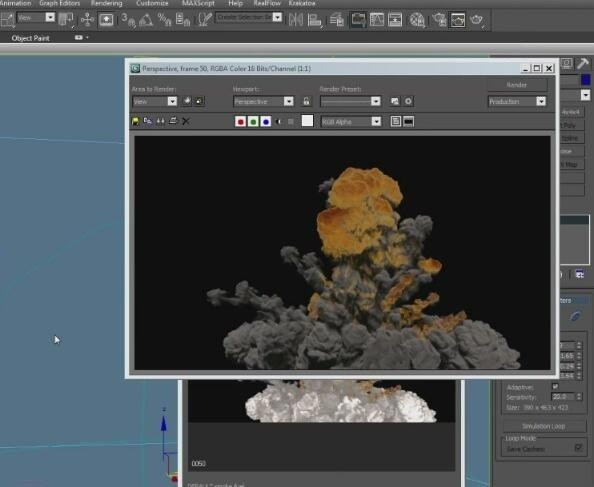Click the Align tool icon
Image resolution: width=594 pixels, height=487 pixels.
tap(314, 20)
